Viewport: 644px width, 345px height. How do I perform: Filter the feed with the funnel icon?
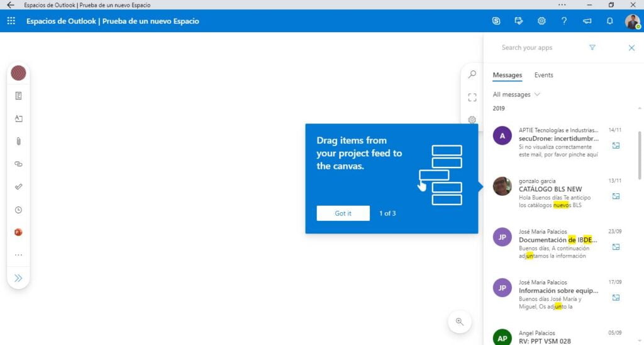592,47
